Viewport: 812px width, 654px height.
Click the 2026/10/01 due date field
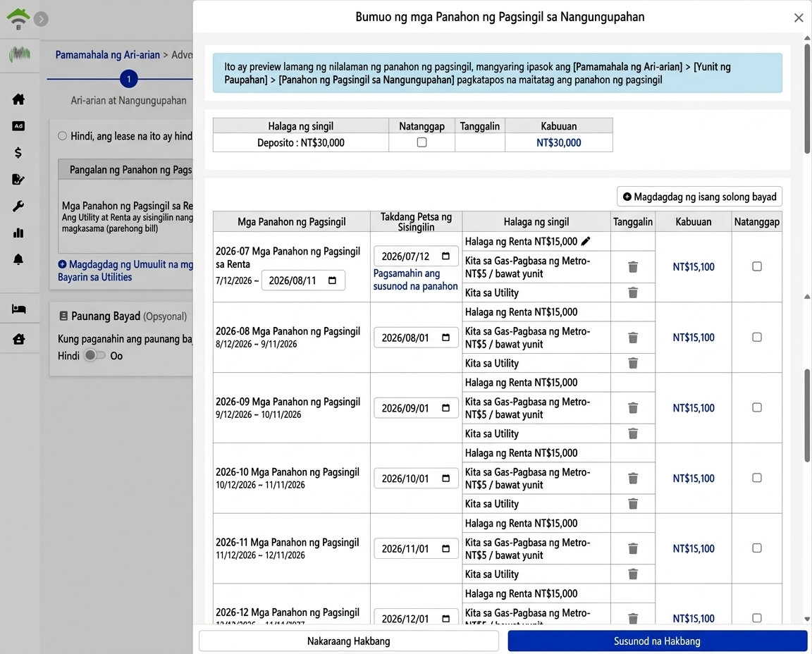416,479
